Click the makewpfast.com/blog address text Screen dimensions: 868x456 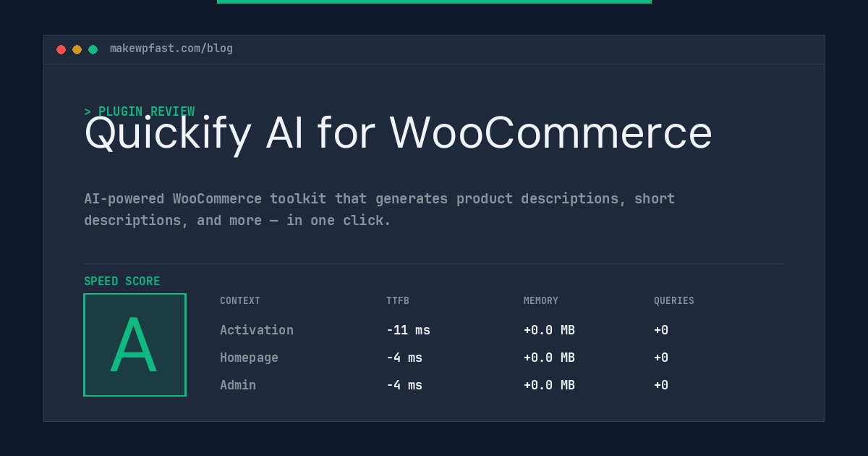point(171,48)
